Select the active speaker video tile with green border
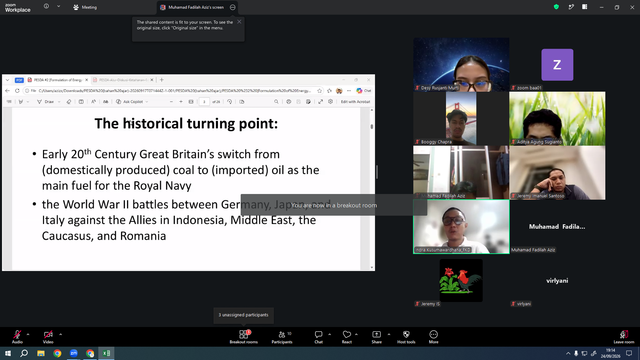This screenshot has height=360, width=640. (x=461, y=227)
